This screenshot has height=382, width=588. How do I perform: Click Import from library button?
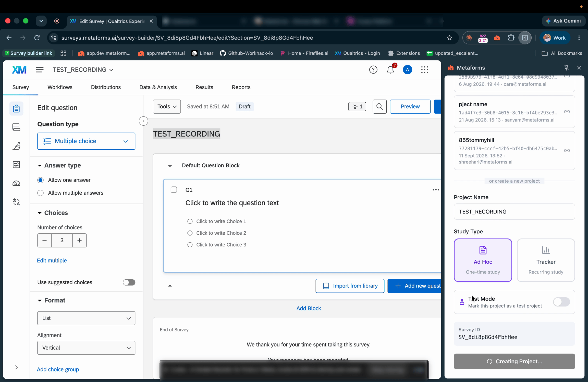350,286
